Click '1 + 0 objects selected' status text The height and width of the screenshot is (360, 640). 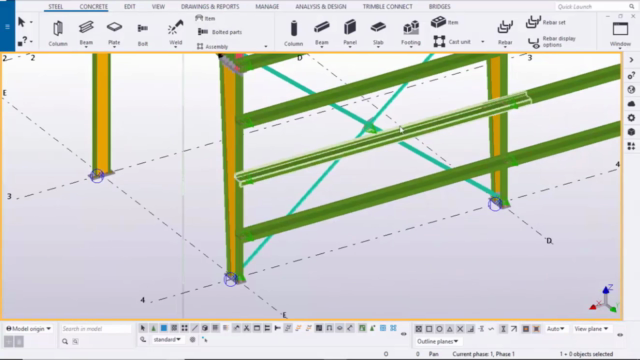click(586, 354)
